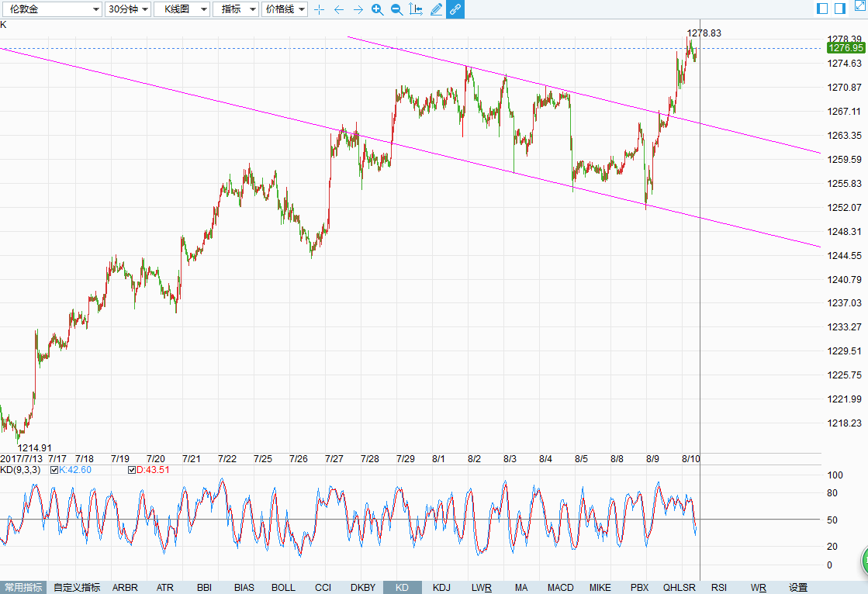
Task: Show the left side panel layout
Action: click(x=822, y=9)
